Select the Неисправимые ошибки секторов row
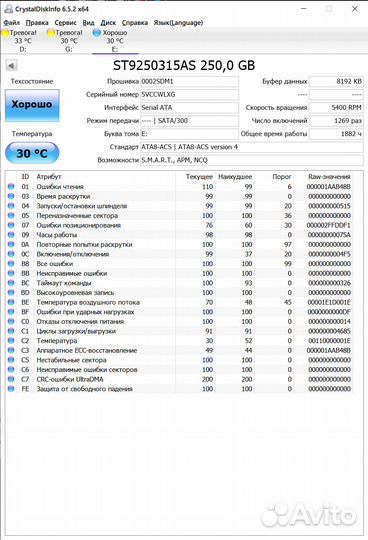Image resolution: width=368 pixels, height=540 pixels. pos(180,370)
